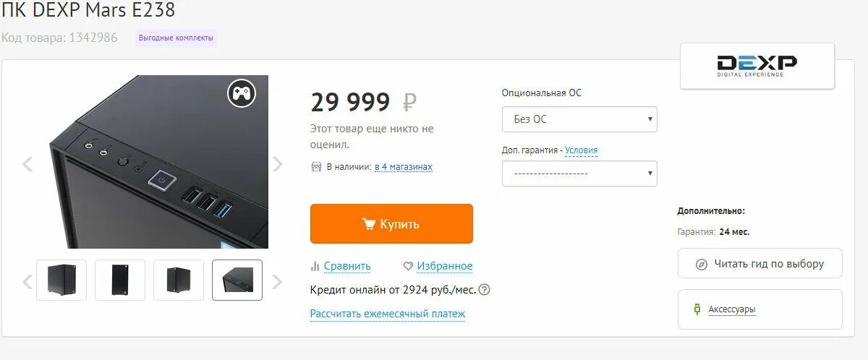Click the compass icon in guide button
This screenshot has width=868, height=360.
pos(701,265)
